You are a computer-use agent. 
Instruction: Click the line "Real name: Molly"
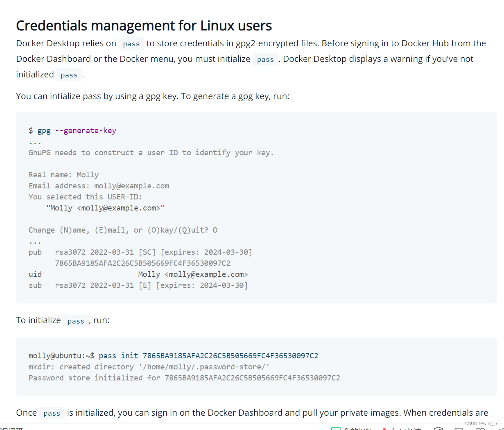point(63,175)
